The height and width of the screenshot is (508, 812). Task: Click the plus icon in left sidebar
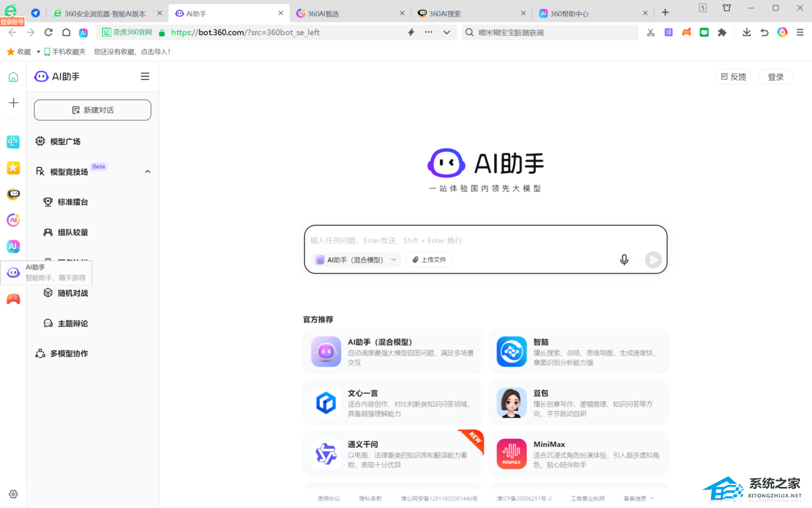[13, 103]
